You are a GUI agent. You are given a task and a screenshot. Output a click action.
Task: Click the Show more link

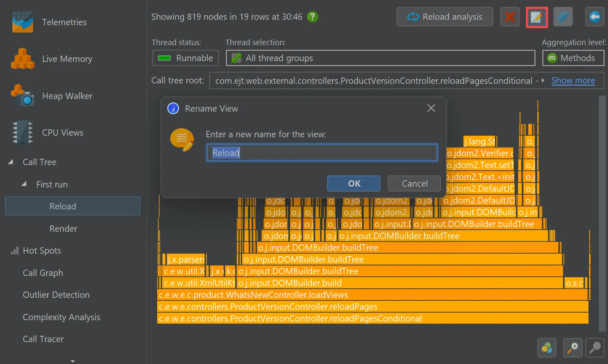573,80
